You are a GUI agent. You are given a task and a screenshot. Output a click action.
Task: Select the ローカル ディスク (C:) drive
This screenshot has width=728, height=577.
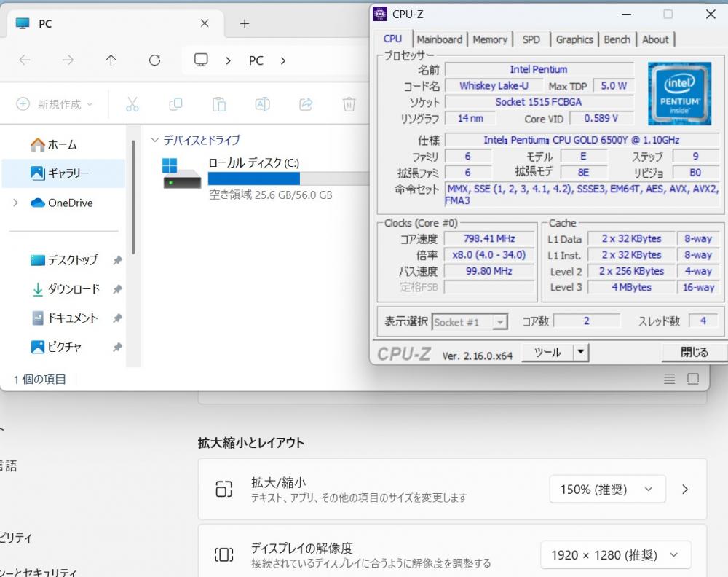pyautogui.click(x=253, y=162)
